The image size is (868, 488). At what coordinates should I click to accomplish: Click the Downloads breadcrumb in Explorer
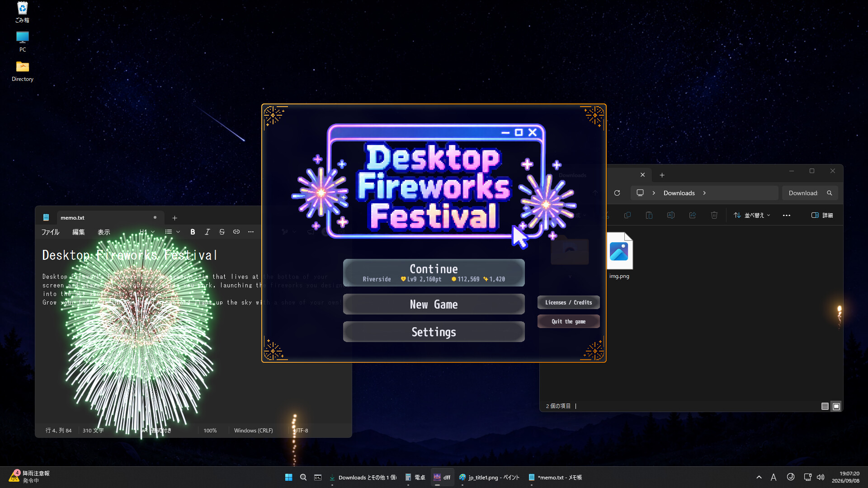[679, 193]
